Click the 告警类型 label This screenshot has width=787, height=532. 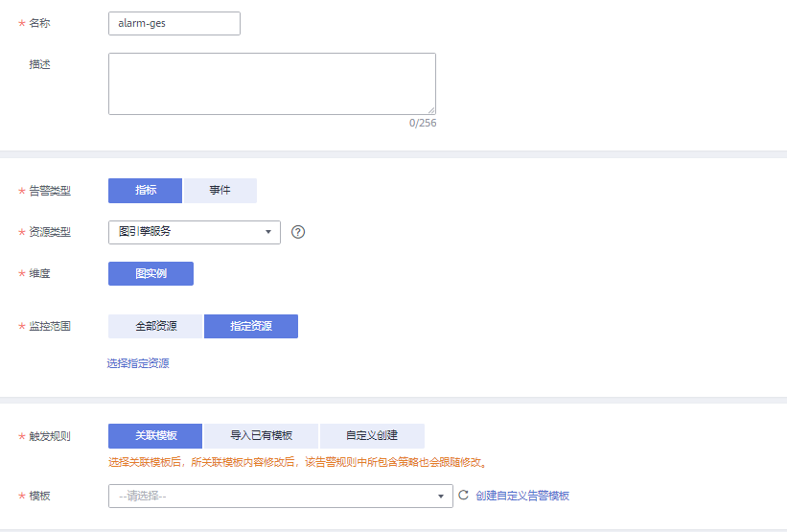50,191
